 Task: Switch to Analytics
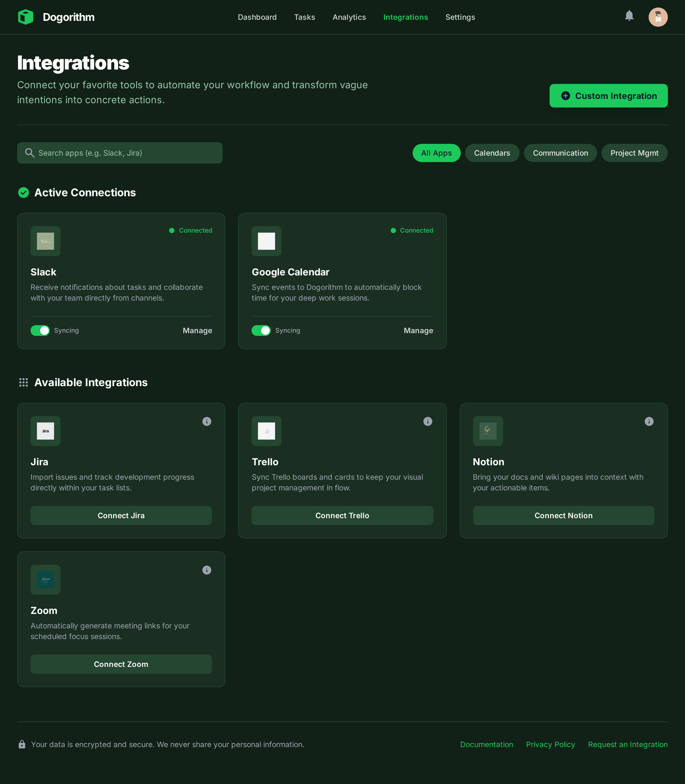349,17
